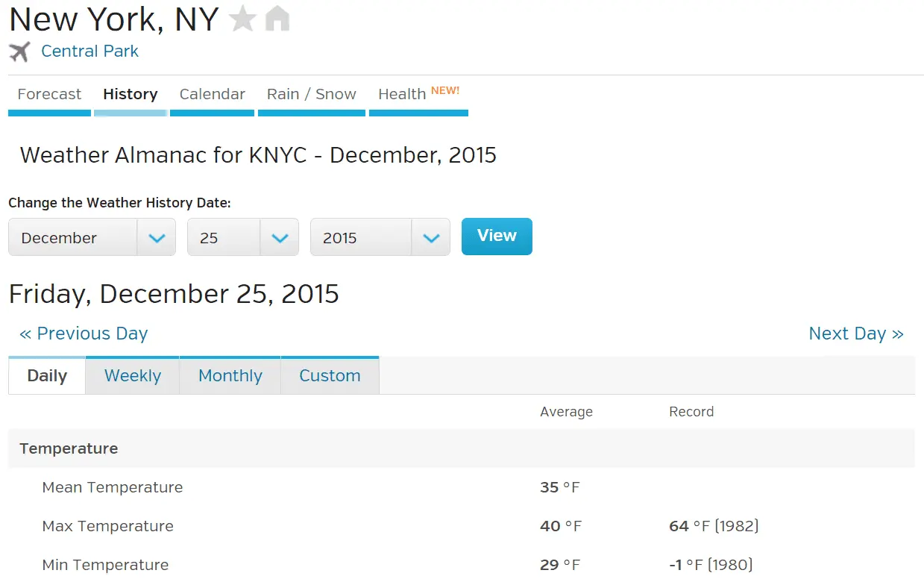Click the airplane station icon
Image resolution: width=924 pixels, height=582 pixels.
19,51
